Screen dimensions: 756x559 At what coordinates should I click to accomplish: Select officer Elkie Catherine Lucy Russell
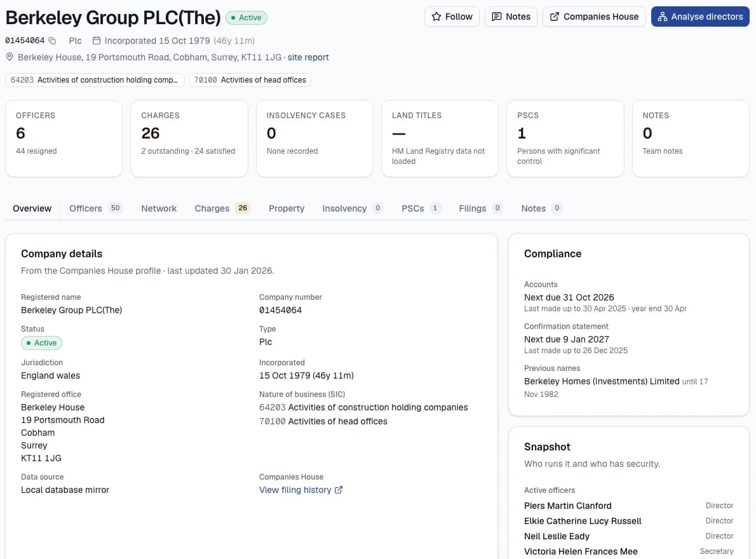583,521
